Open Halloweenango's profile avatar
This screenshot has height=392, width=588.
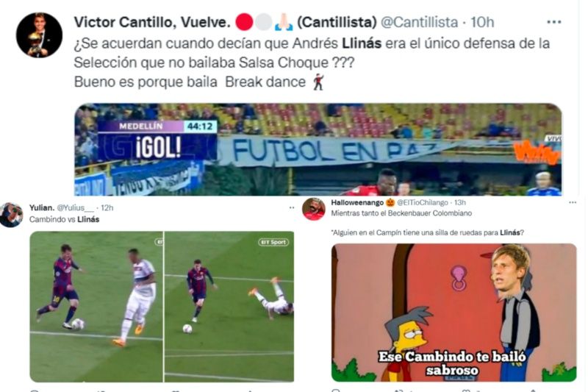[314, 209]
